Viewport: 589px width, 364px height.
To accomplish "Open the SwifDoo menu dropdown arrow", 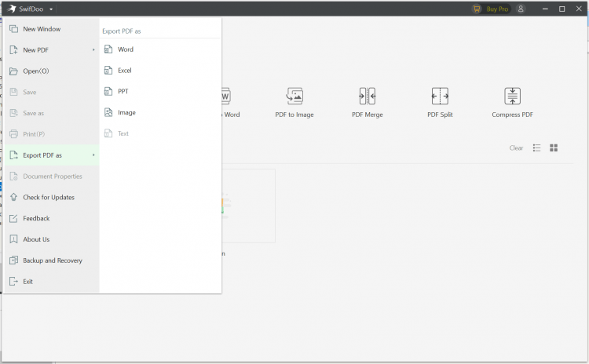I will (x=51, y=9).
